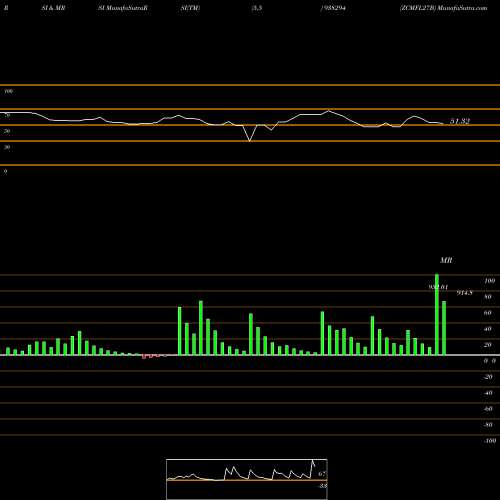Viewport: 500px width, 500px height.
Task: Click the MR label above the histogram
Action: [446, 260]
